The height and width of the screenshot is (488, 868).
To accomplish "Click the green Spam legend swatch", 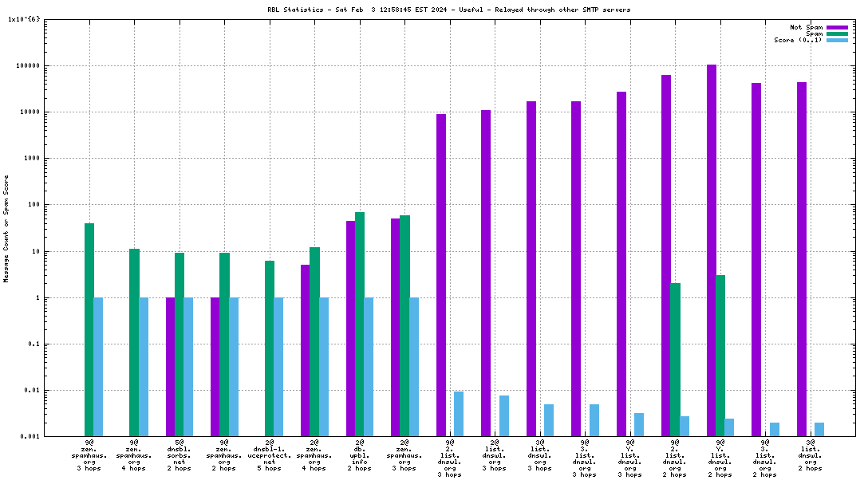I will [837, 33].
